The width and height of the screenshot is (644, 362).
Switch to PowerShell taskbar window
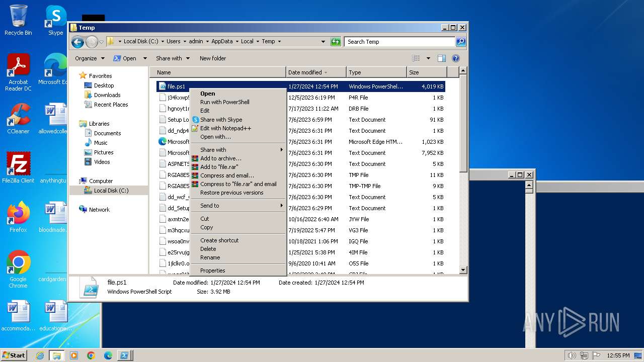click(x=124, y=355)
